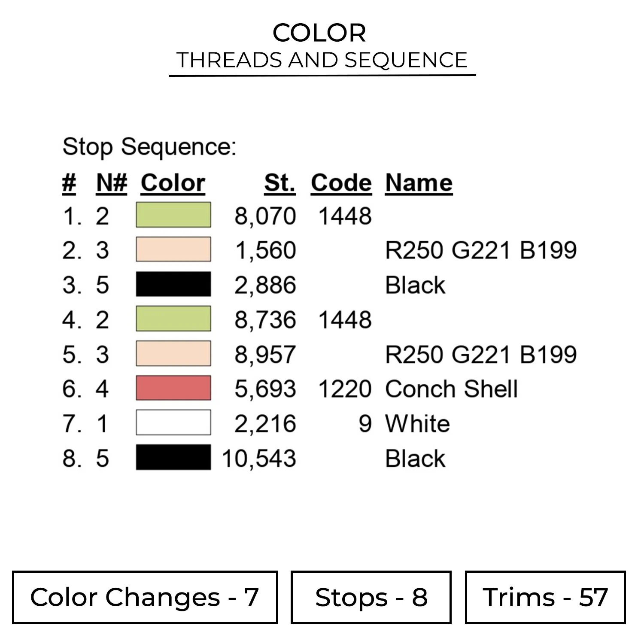644x644 pixels.
Task: Select the Code column header
Action: 341,183
